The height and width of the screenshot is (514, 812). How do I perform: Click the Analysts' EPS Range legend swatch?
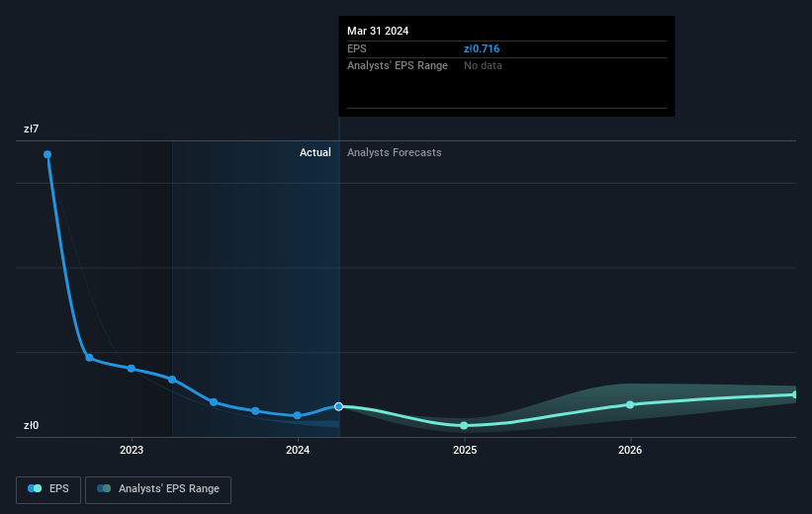pos(104,488)
